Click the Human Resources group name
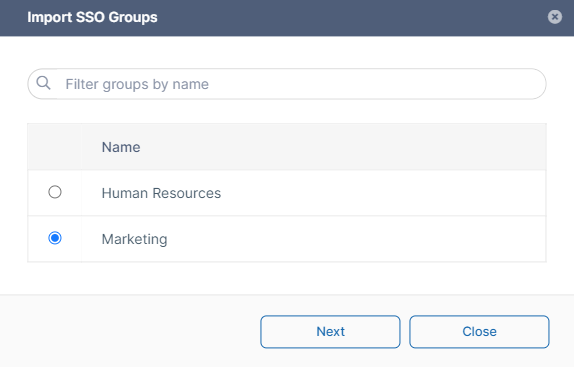 (161, 193)
